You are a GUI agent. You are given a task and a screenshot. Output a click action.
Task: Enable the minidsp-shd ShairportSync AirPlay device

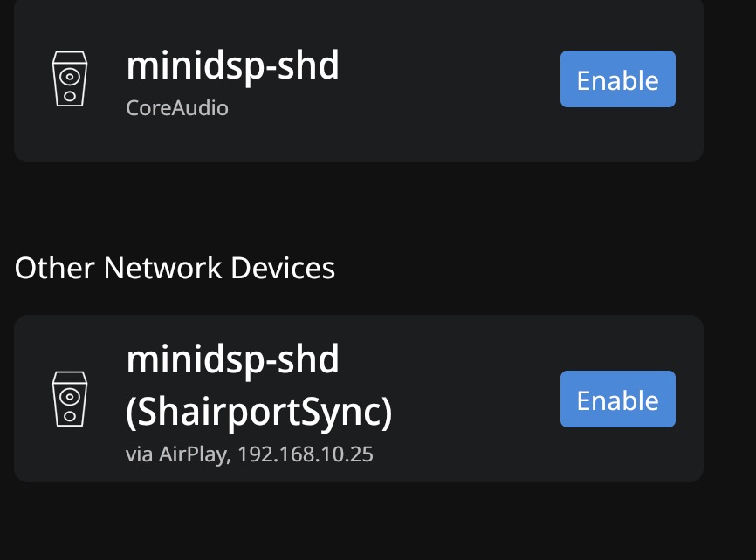(617, 400)
